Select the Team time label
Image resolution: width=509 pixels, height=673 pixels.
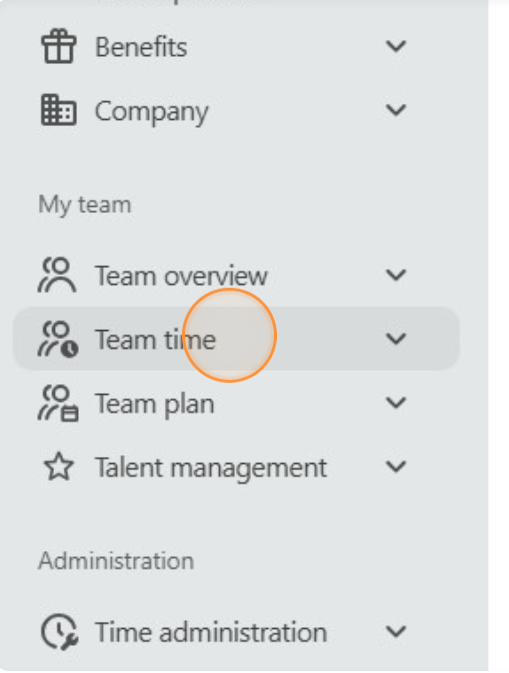pos(155,340)
